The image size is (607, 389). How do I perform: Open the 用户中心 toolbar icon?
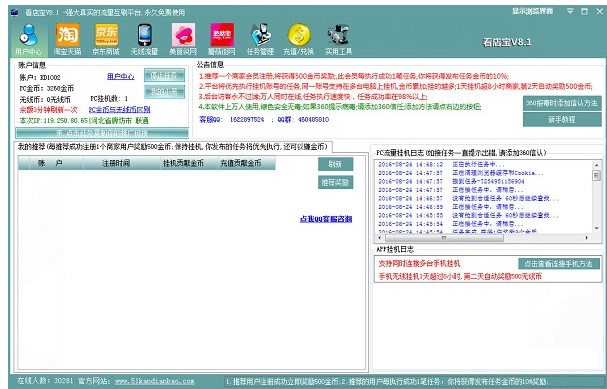(29, 39)
